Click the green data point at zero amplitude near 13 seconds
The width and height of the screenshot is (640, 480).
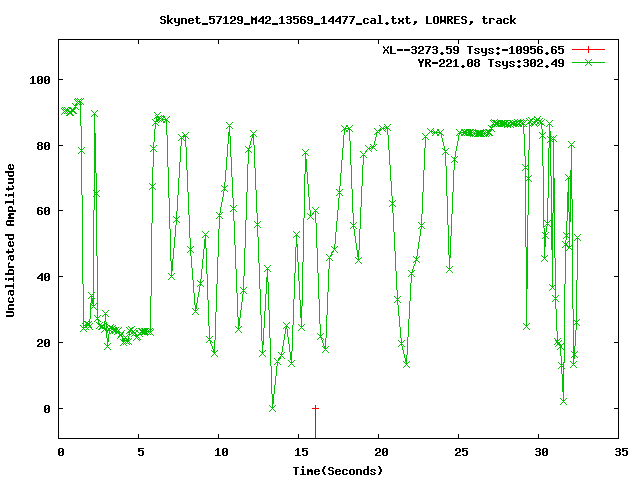[x=272, y=408]
